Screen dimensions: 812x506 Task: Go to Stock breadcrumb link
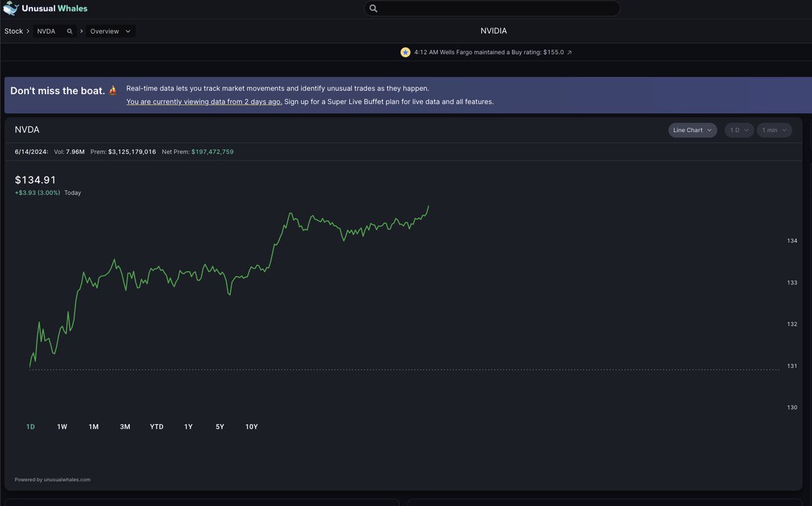14,31
